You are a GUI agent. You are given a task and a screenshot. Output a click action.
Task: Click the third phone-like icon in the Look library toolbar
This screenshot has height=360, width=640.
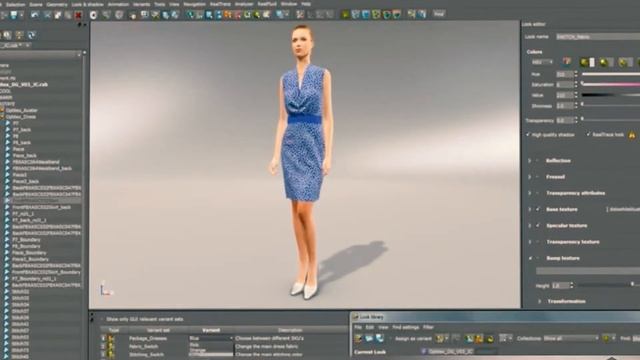(380, 338)
